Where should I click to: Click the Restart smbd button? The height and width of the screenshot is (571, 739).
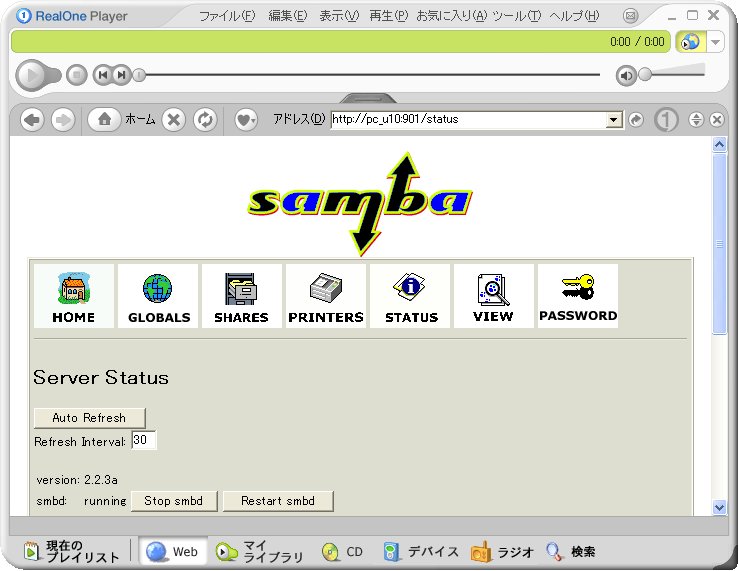(x=278, y=501)
